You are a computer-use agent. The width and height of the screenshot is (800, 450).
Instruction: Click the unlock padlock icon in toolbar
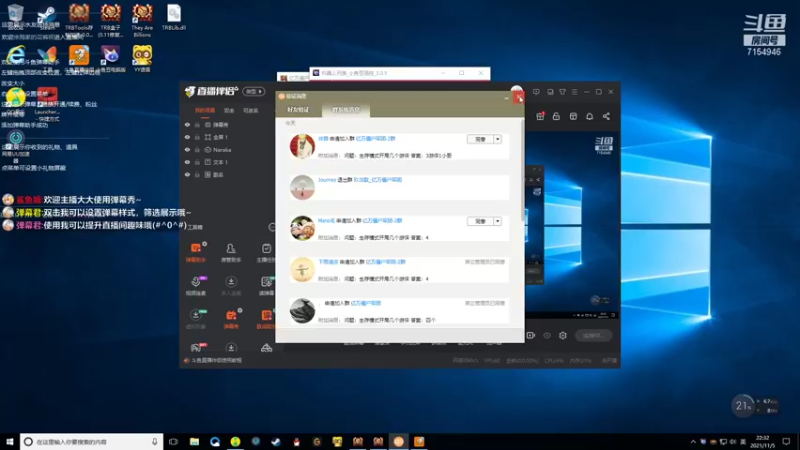click(556, 116)
